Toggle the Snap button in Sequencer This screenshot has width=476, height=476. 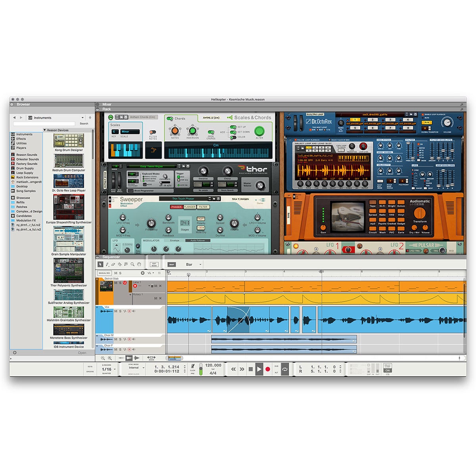click(171, 265)
